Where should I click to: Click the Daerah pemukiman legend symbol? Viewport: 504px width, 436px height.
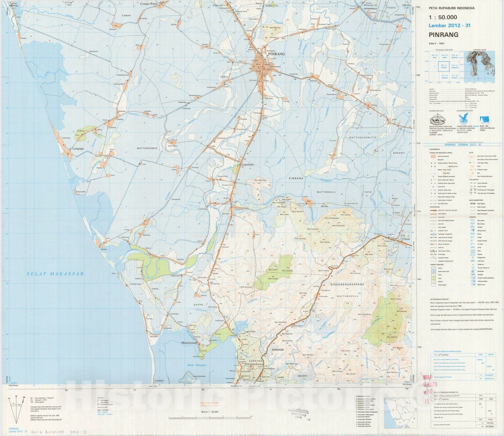433,156
